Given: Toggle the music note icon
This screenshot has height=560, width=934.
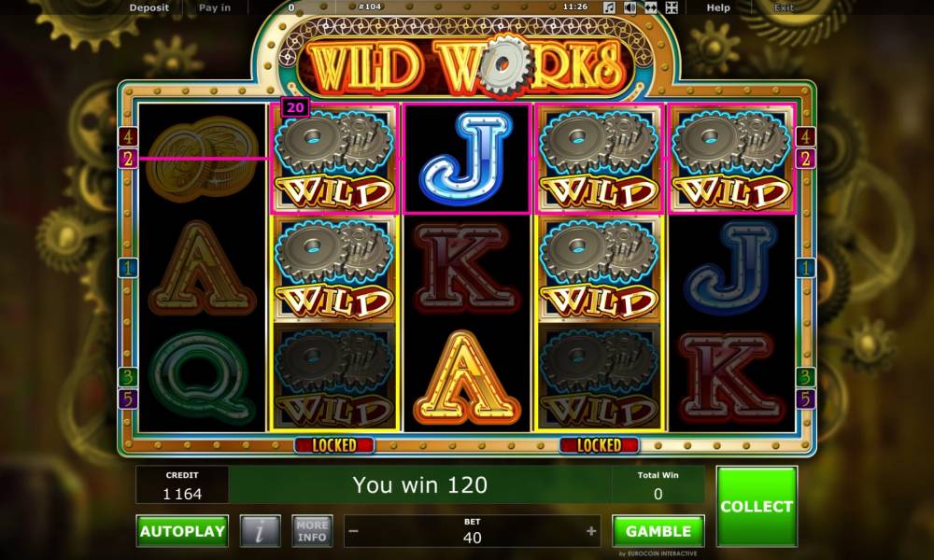Looking at the screenshot, I should coord(609,7).
